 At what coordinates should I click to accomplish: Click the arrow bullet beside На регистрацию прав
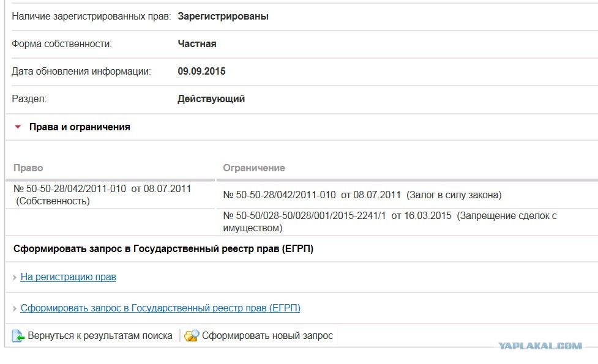pyautogui.click(x=15, y=277)
